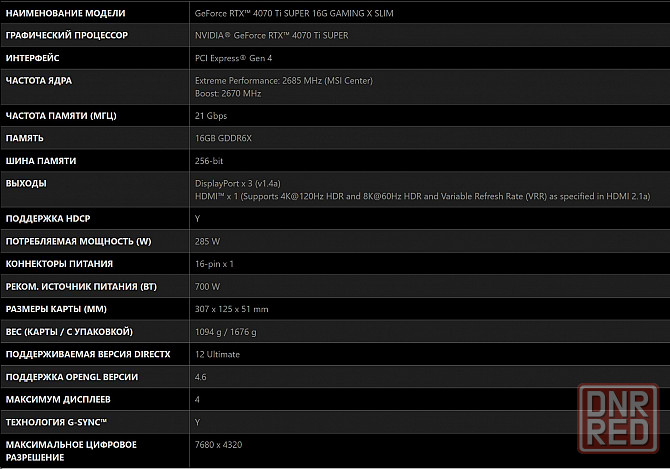The width and height of the screenshot is (670, 469).
Task: Click the Extreme Performance 2685 MHz line
Action: pos(284,81)
